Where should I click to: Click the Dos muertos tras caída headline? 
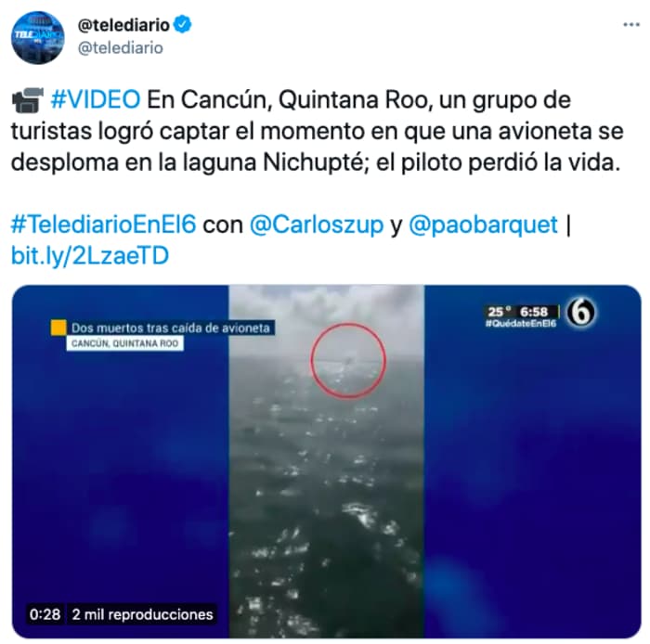170,328
